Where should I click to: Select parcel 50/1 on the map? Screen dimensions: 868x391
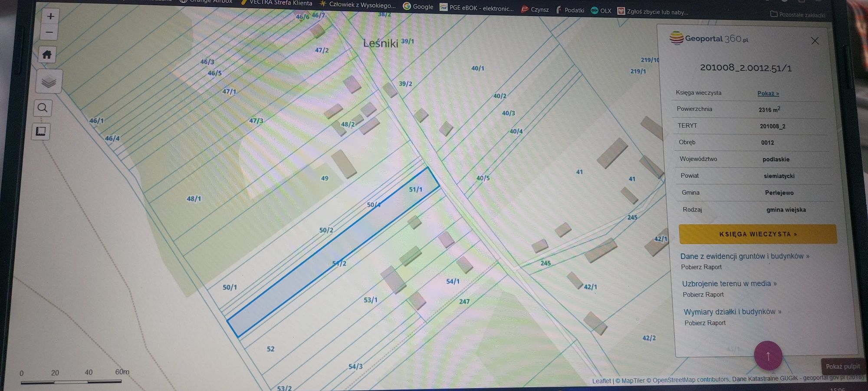pyautogui.click(x=230, y=288)
